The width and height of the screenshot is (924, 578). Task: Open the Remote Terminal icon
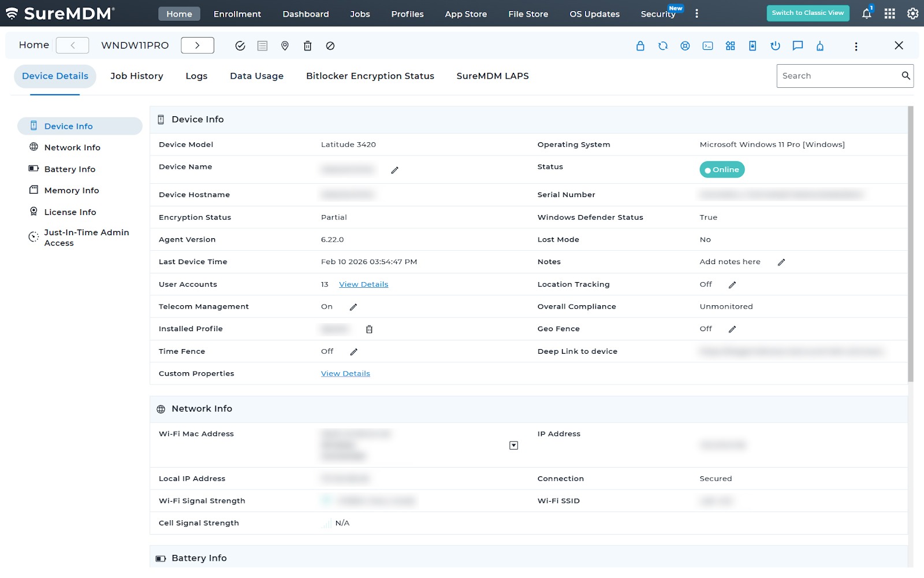[708, 45]
